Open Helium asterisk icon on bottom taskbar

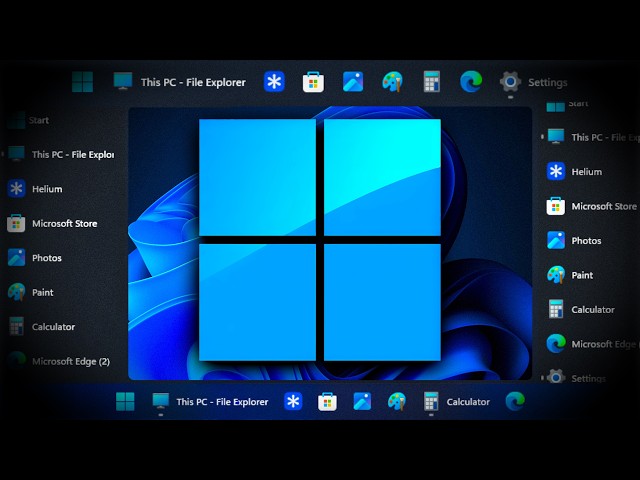[x=293, y=401]
